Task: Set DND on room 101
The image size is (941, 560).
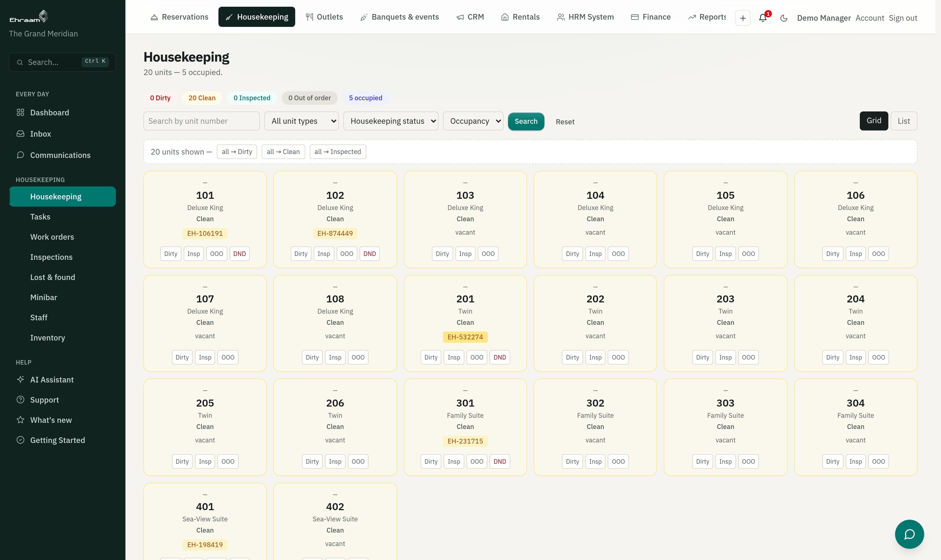Action: [239, 254]
